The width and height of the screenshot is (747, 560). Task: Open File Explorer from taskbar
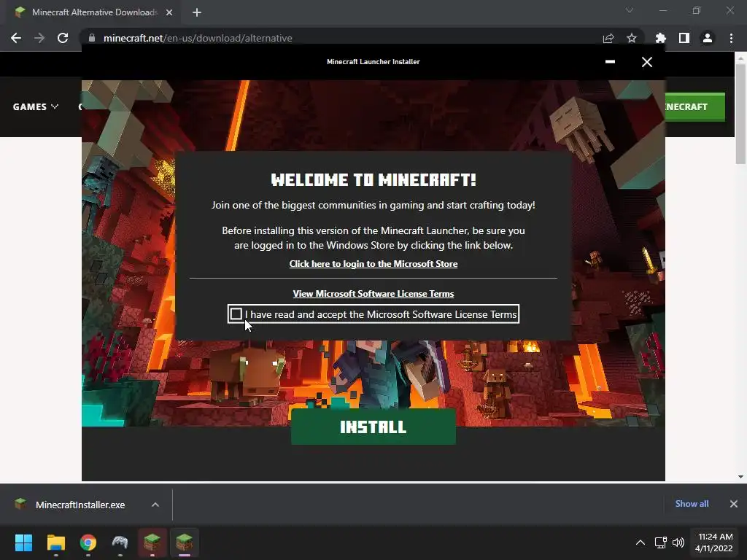pyautogui.click(x=55, y=542)
